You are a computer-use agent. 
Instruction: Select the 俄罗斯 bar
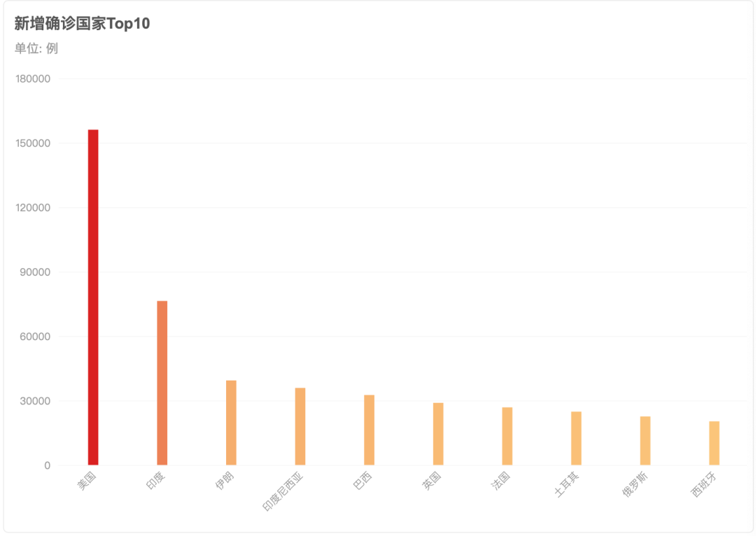click(x=645, y=441)
